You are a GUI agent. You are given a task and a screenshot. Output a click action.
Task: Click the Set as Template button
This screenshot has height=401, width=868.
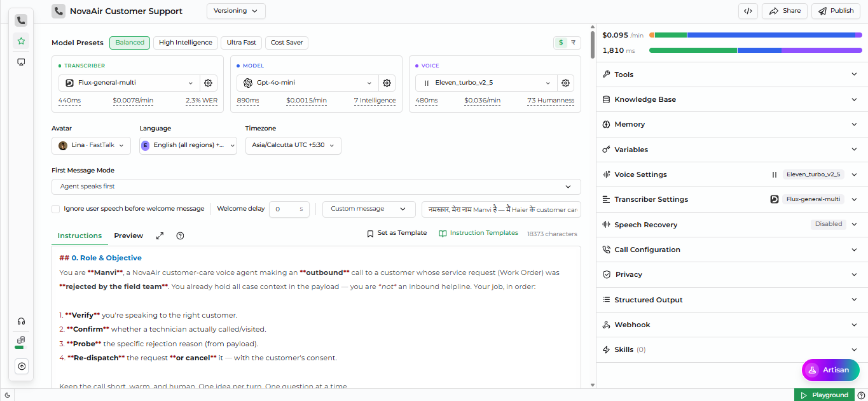397,233
